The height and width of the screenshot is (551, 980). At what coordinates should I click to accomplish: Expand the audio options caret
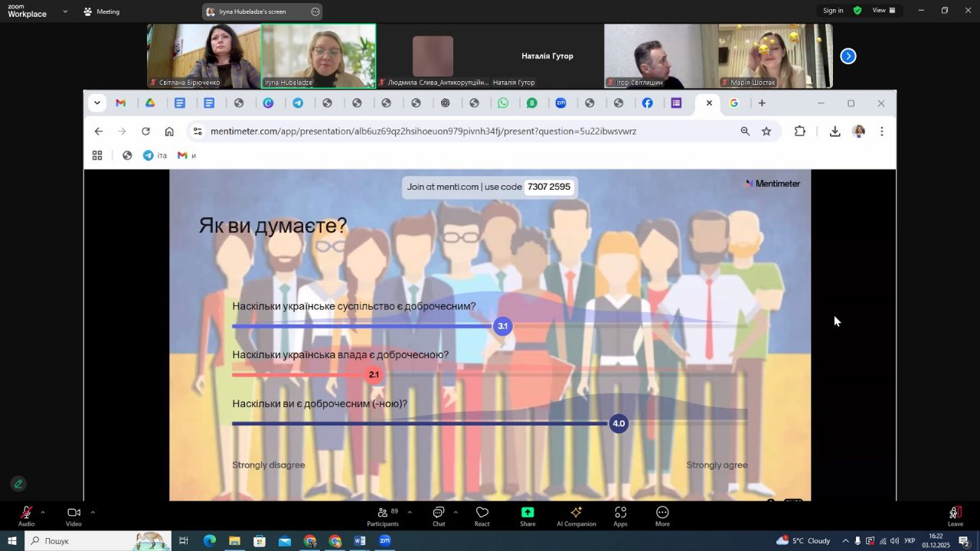click(x=43, y=512)
